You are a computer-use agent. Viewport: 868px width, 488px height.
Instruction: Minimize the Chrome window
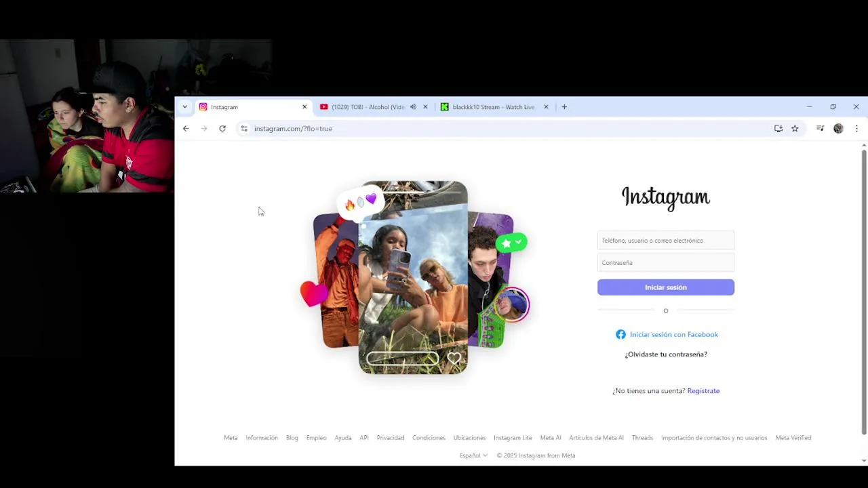[809, 106]
